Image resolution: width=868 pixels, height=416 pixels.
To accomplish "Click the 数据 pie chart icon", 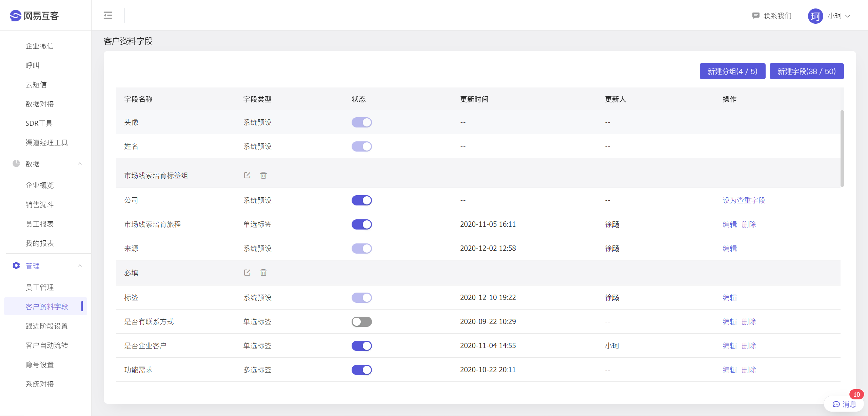I will (16, 163).
